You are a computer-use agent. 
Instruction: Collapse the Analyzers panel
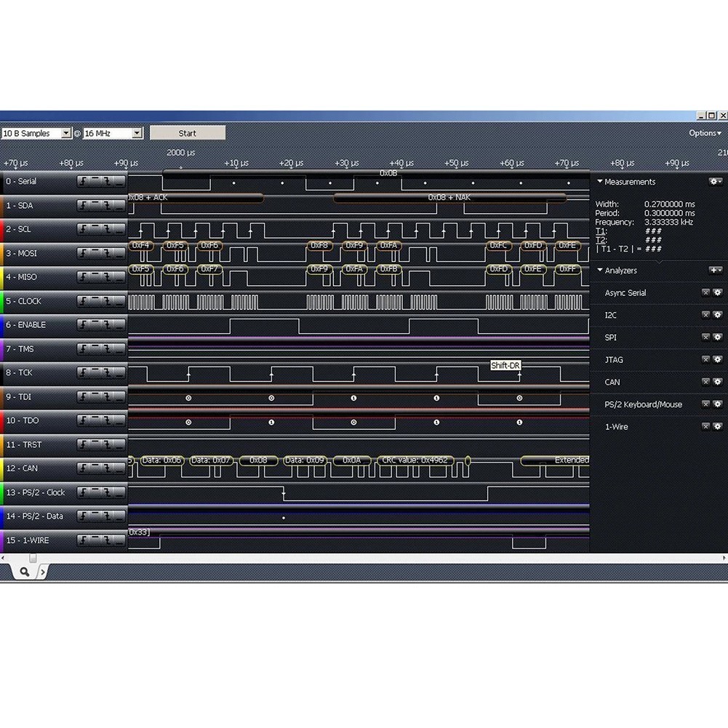[600, 271]
